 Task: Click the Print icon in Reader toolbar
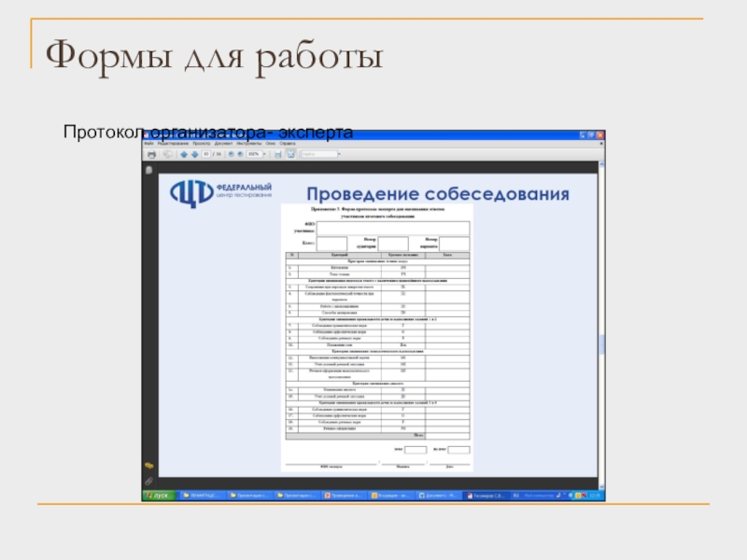click(x=150, y=154)
